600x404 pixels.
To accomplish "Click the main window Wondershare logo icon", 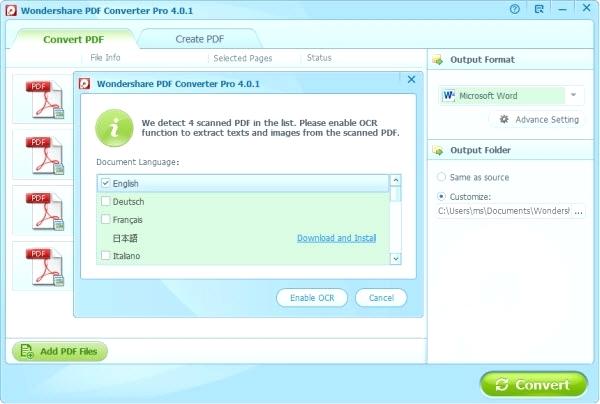I will (x=11, y=10).
